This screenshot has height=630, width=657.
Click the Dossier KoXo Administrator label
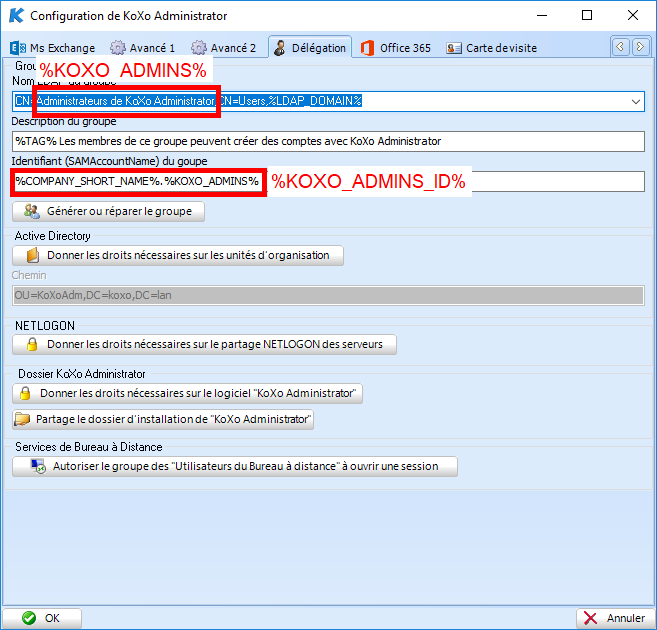point(82,374)
